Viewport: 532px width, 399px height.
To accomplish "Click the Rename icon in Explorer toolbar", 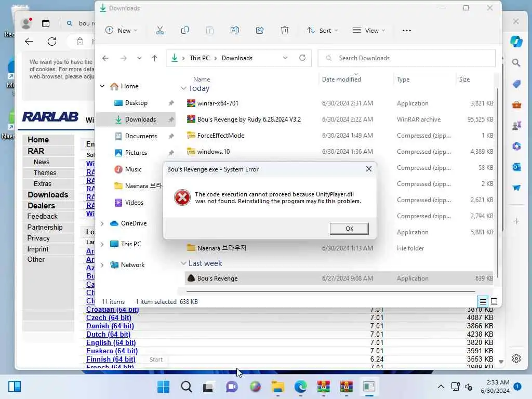I will pyautogui.click(x=234, y=31).
